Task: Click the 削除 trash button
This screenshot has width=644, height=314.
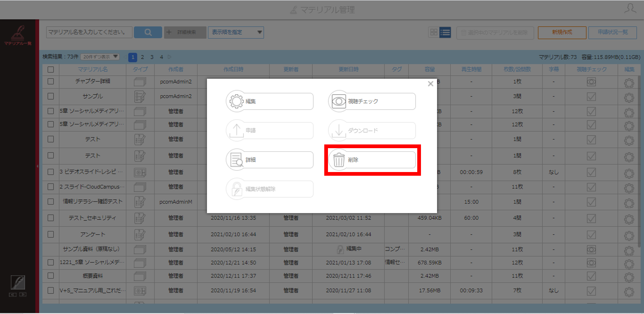Action: (372, 160)
